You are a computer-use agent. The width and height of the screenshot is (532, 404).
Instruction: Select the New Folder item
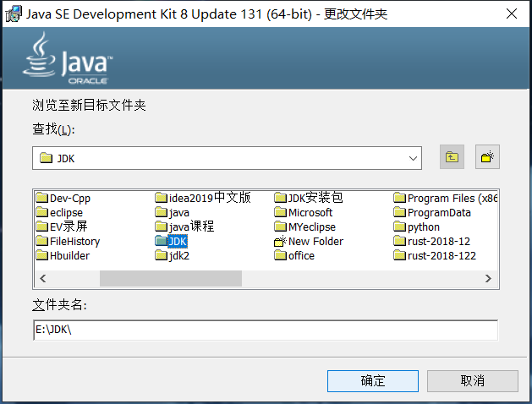click(309, 242)
